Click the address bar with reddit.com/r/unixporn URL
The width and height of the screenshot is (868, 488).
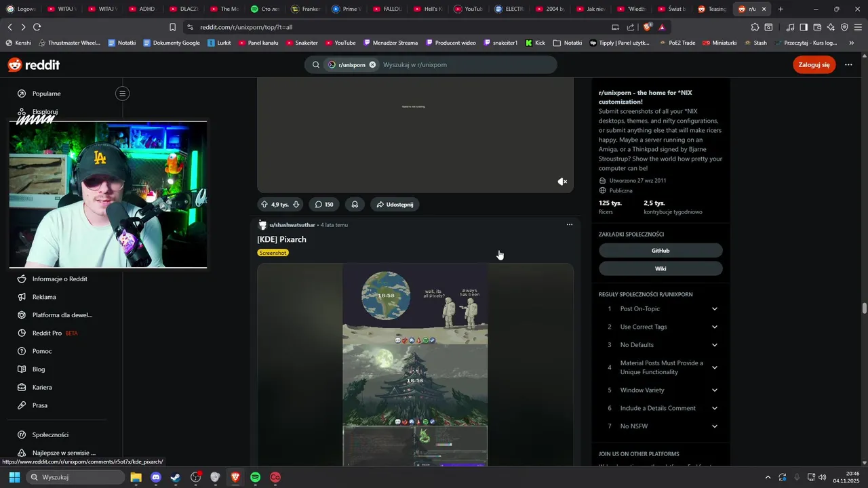point(393,27)
